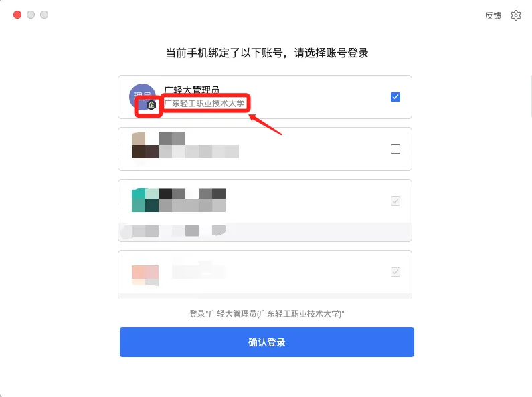Click the gray sub-row under third account
532x397 pixels.
[x=265, y=231]
